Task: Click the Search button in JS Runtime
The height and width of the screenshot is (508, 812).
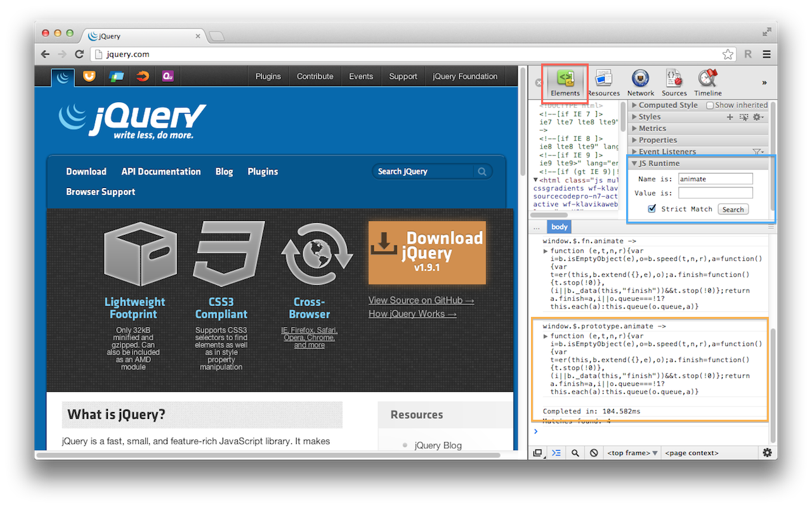Action: tap(733, 210)
